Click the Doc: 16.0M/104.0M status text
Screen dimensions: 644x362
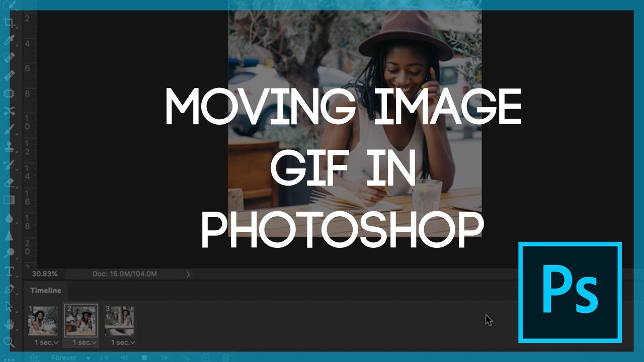125,274
